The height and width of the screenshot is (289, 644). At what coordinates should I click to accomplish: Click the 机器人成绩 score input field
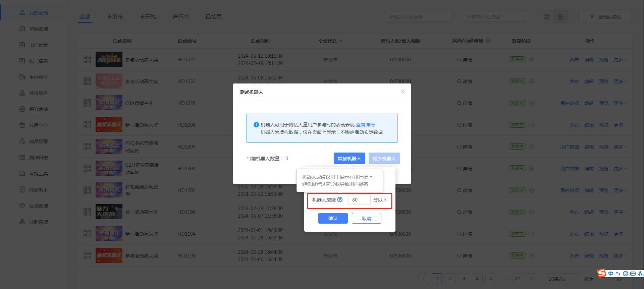tap(359, 199)
